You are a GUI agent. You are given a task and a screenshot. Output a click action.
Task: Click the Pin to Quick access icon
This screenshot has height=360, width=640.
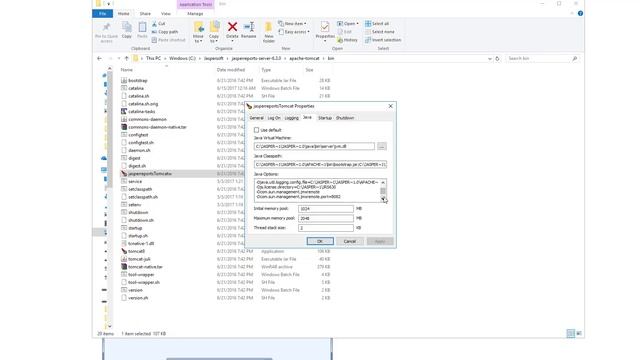[106, 28]
